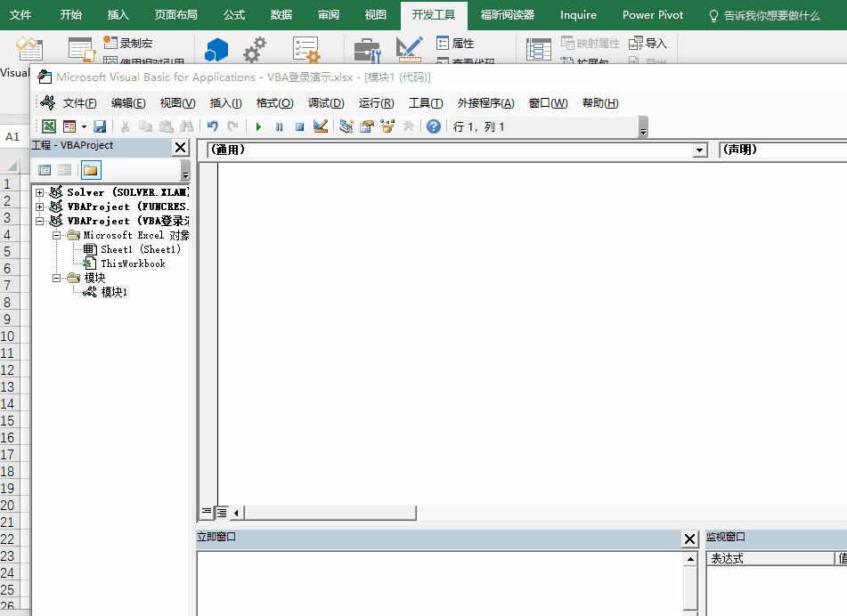Collapse the 模块 folder node
The height and width of the screenshot is (616, 847).
[56, 278]
